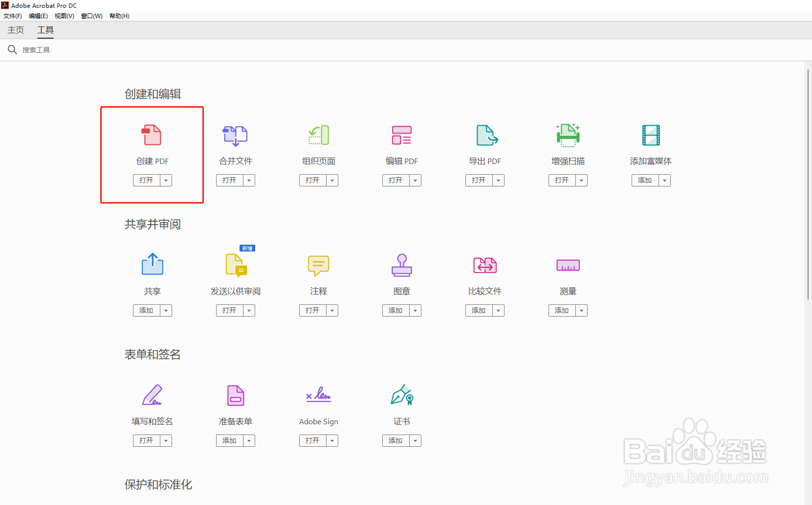Image resolution: width=812 pixels, height=505 pixels.
Task: Choose the Measure (测量) ruler icon
Action: 568,265
